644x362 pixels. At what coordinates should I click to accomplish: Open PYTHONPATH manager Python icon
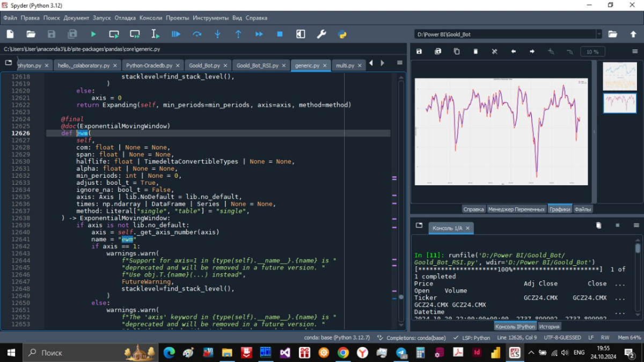point(342,34)
